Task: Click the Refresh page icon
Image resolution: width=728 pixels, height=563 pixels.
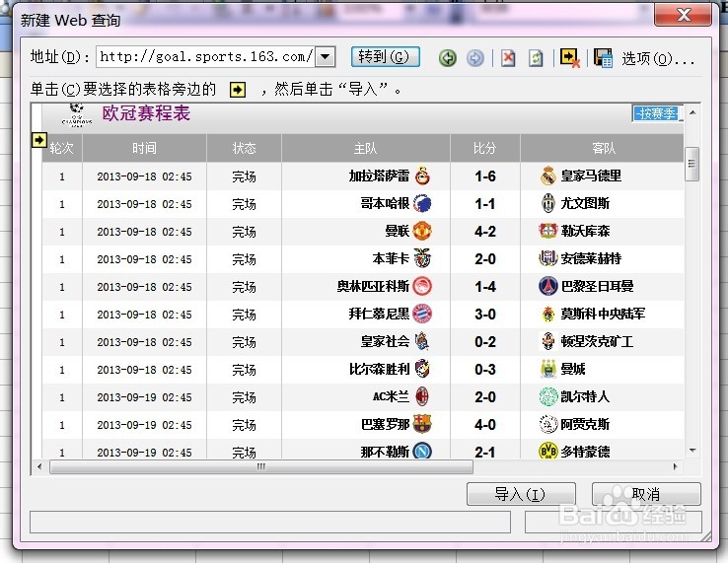Action: tap(536, 58)
